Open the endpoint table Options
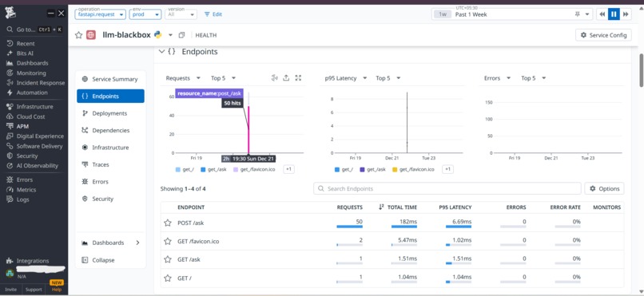Viewport: 644px width, 296px height. pos(604,188)
